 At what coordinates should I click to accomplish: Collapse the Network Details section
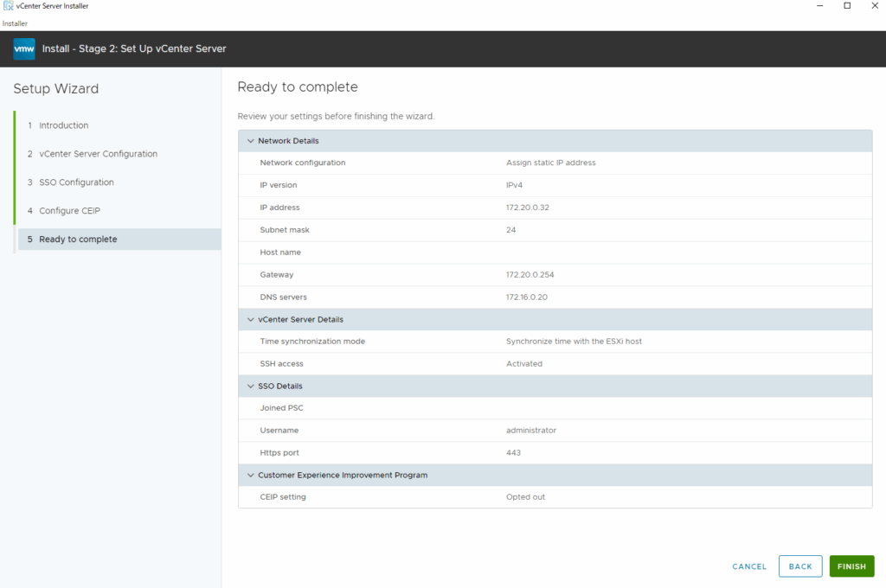[x=251, y=141]
